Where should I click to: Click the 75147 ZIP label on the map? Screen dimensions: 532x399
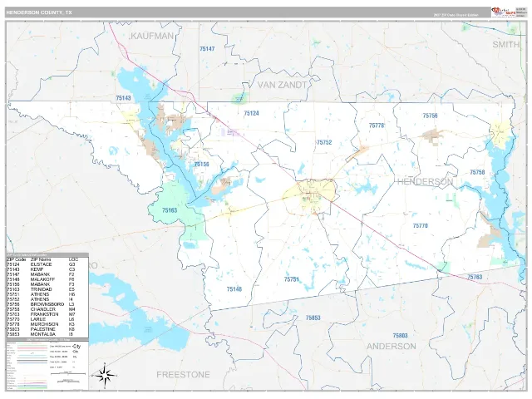(207, 49)
